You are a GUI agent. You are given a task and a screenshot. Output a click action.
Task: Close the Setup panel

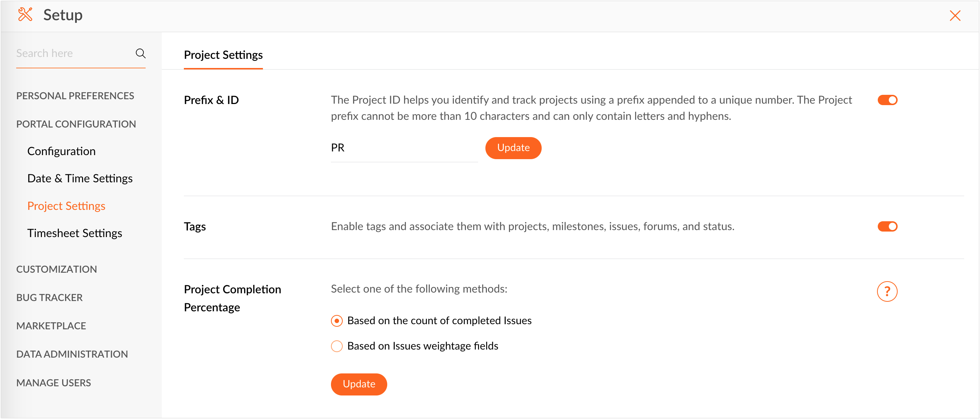955,15
